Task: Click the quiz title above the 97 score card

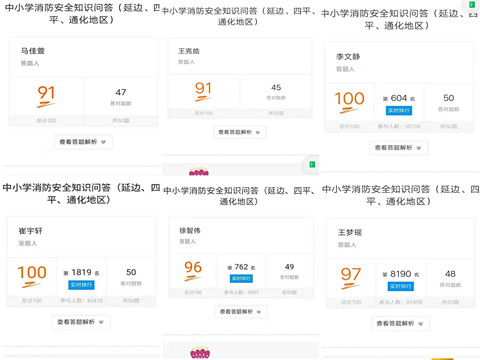Action: point(400,195)
